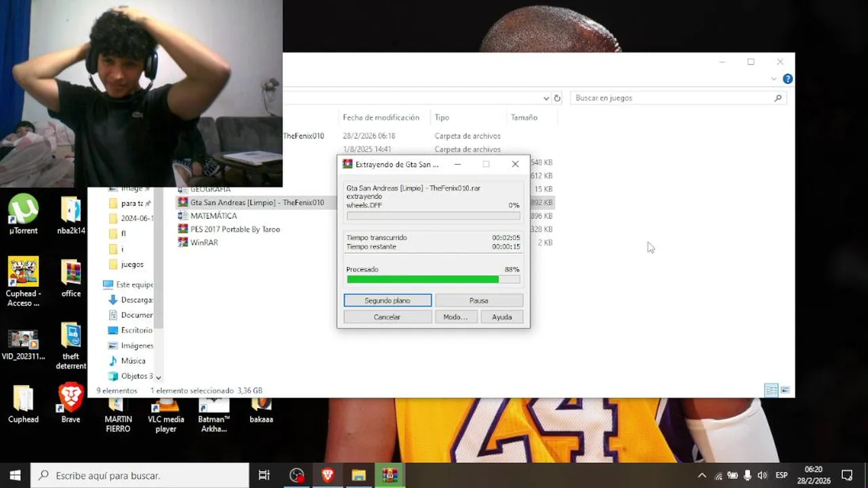Open the µTorrent desktop icon
The image size is (868, 488).
(x=23, y=215)
